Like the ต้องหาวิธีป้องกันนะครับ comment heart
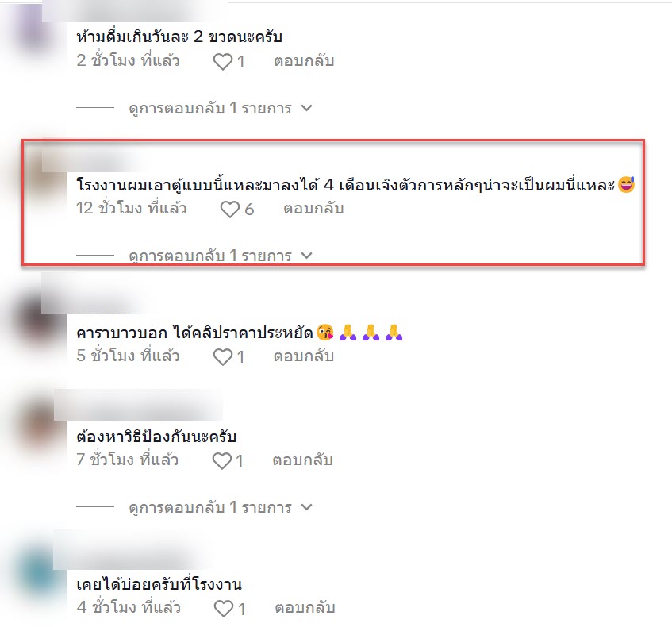The height and width of the screenshot is (627, 672). tap(222, 461)
